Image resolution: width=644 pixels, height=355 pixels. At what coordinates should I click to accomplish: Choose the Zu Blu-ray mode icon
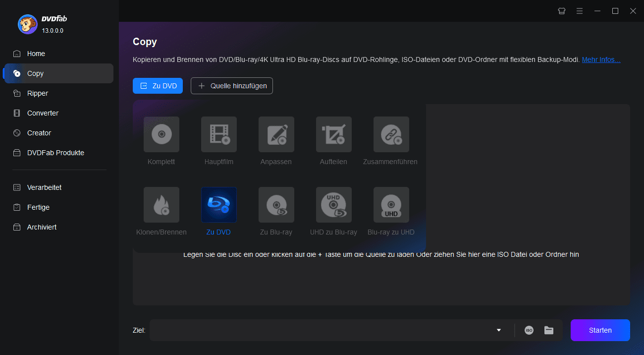pyautogui.click(x=276, y=205)
